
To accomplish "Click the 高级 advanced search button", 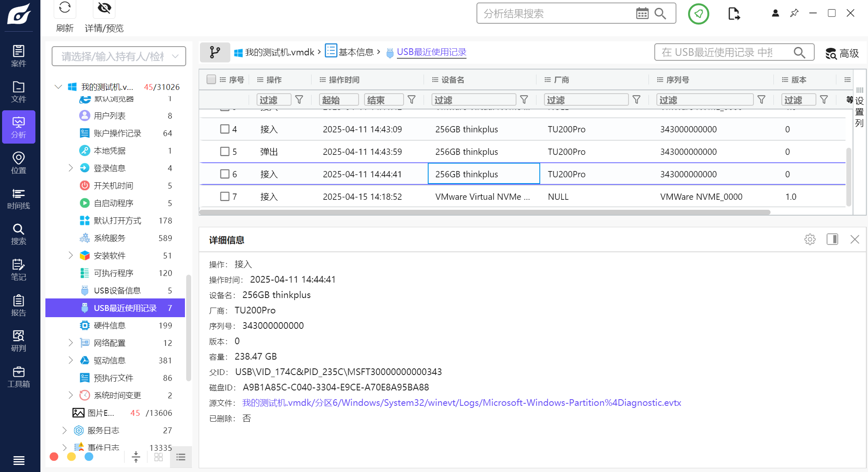I will pos(842,53).
